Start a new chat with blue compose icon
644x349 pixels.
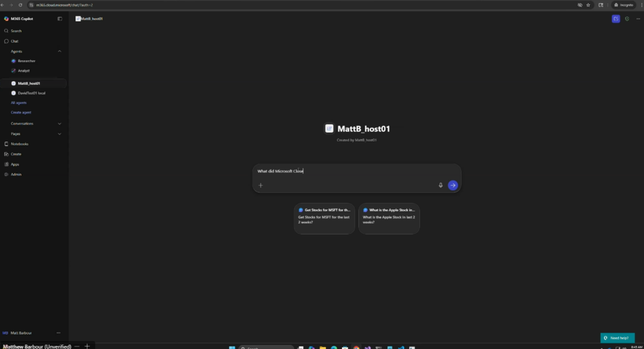pyautogui.click(x=616, y=19)
